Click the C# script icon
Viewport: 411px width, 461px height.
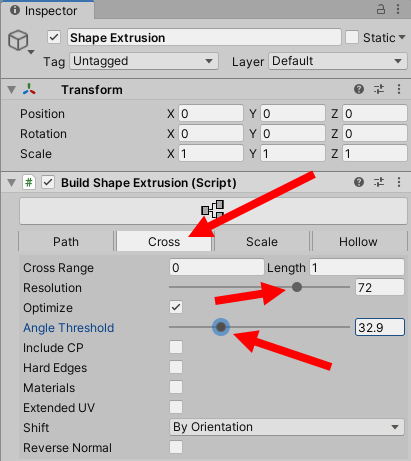(29, 182)
